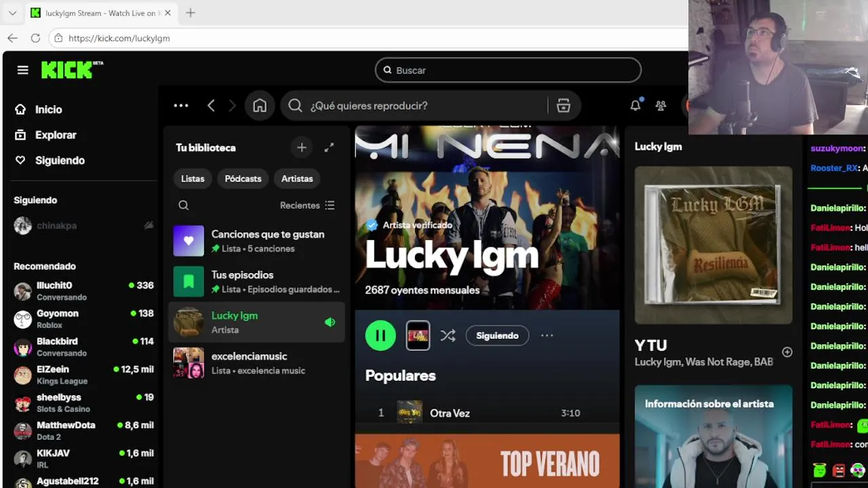Click the artist pick thumbnail beside pause
Viewport: 868px width, 488px height.
[x=418, y=335]
